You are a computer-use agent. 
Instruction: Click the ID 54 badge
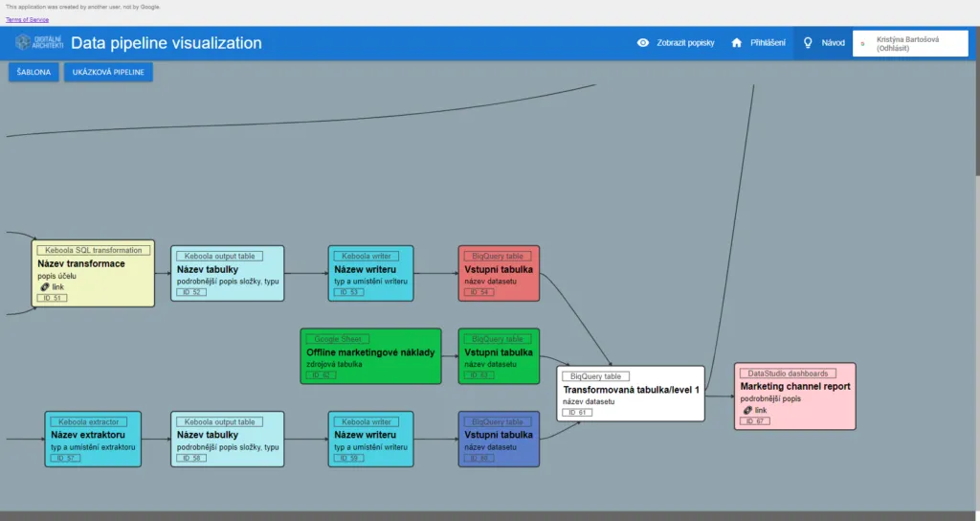[479, 292]
